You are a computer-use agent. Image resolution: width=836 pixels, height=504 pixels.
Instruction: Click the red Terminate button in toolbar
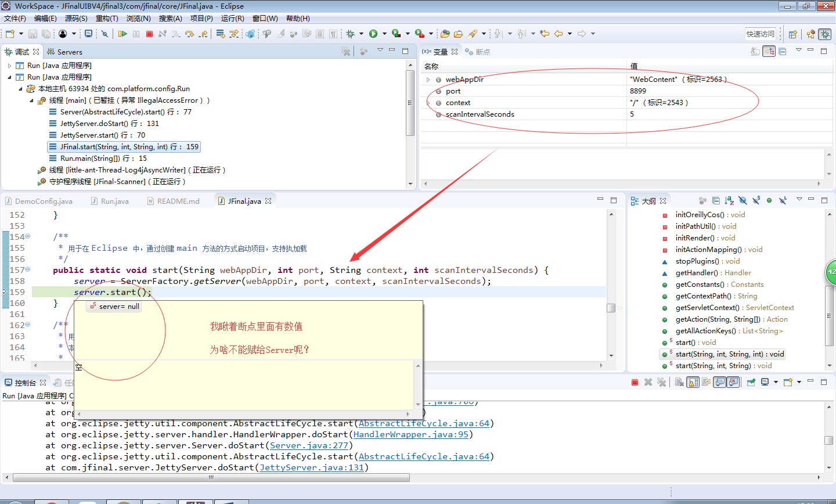coord(149,34)
